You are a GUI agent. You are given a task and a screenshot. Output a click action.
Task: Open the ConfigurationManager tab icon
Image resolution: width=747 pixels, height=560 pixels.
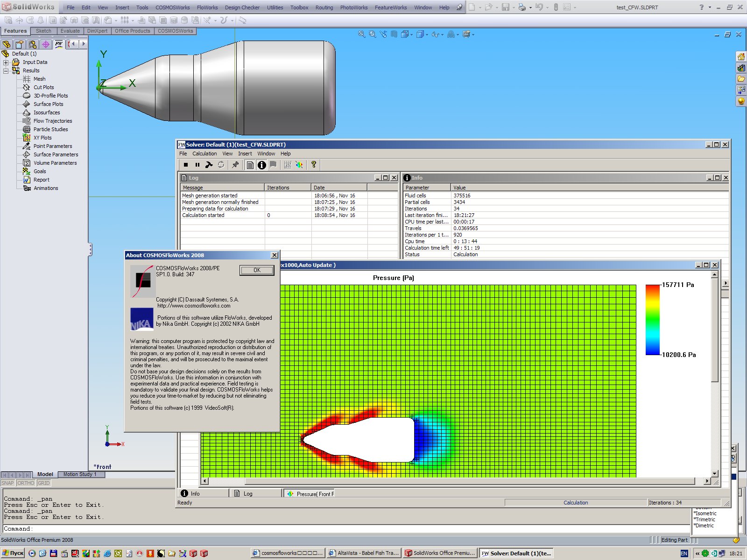tap(33, 44)
